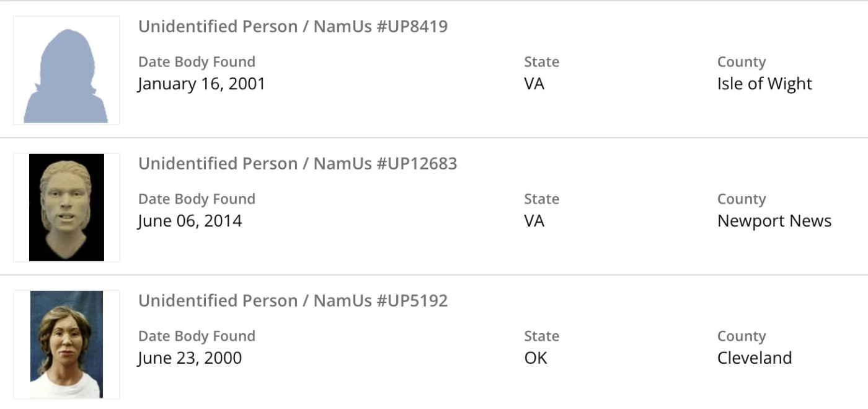The image size is (868, 409).
Task: Select the Cleveland county value
Action: (x=755, y=358)
